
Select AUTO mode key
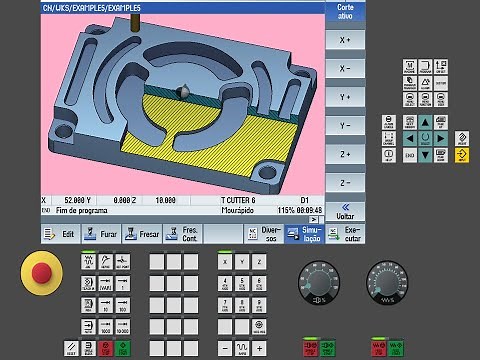[x=88, y=327]
